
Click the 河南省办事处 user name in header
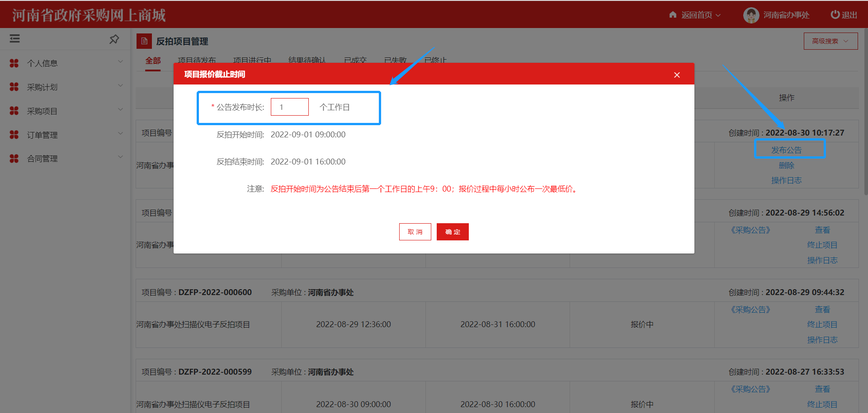(x=786, y=15)
